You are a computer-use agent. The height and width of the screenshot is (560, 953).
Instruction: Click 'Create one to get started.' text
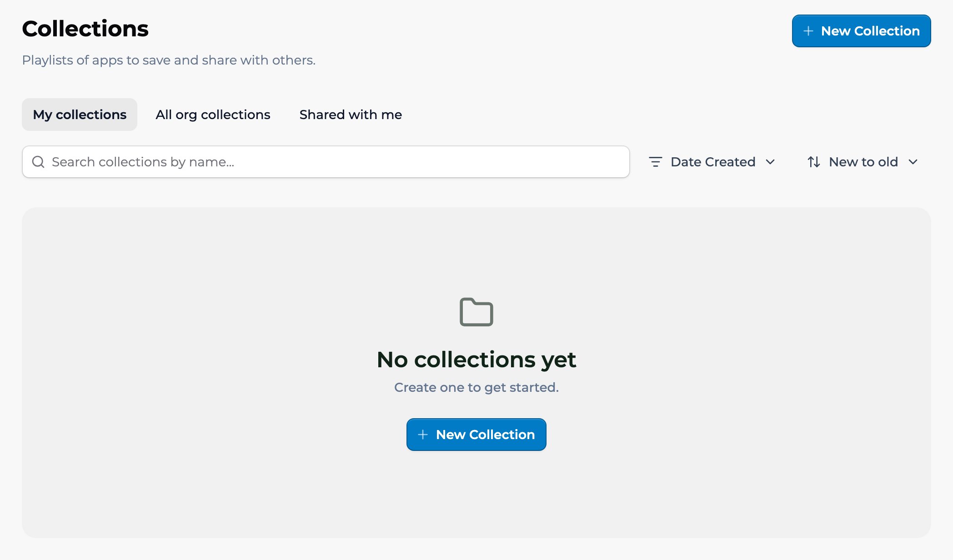coord(476,387)
